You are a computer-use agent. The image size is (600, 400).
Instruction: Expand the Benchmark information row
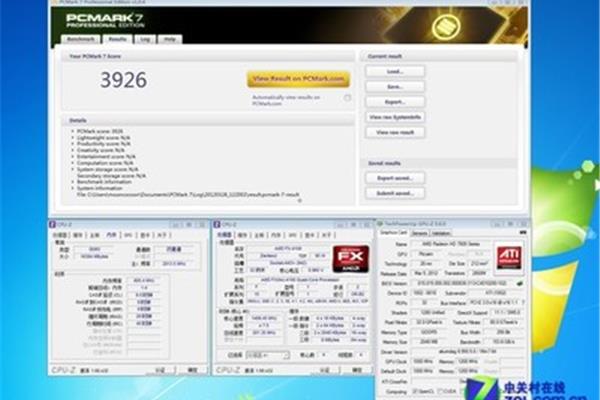[x=72, y=182]
